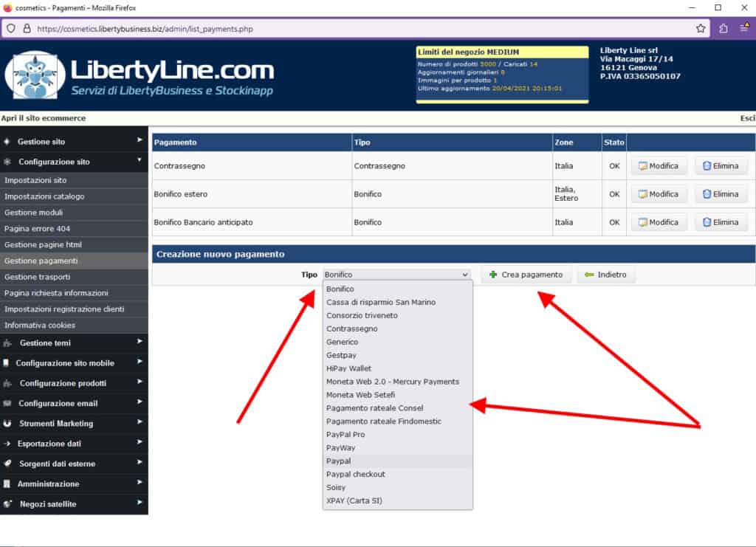
Task: Open the Firefox extensions icon
Action: (x=724, y=29)
